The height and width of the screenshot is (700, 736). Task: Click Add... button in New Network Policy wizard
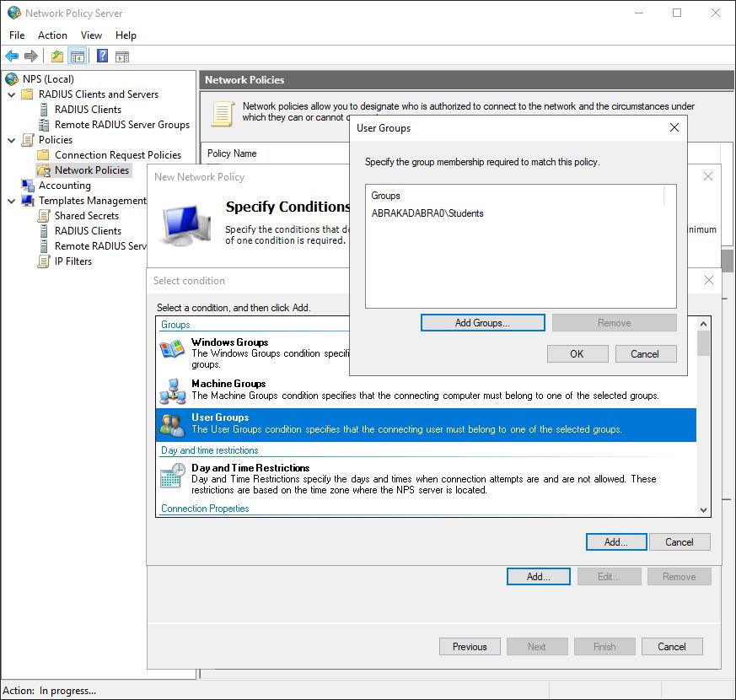(x=539, y=577)
